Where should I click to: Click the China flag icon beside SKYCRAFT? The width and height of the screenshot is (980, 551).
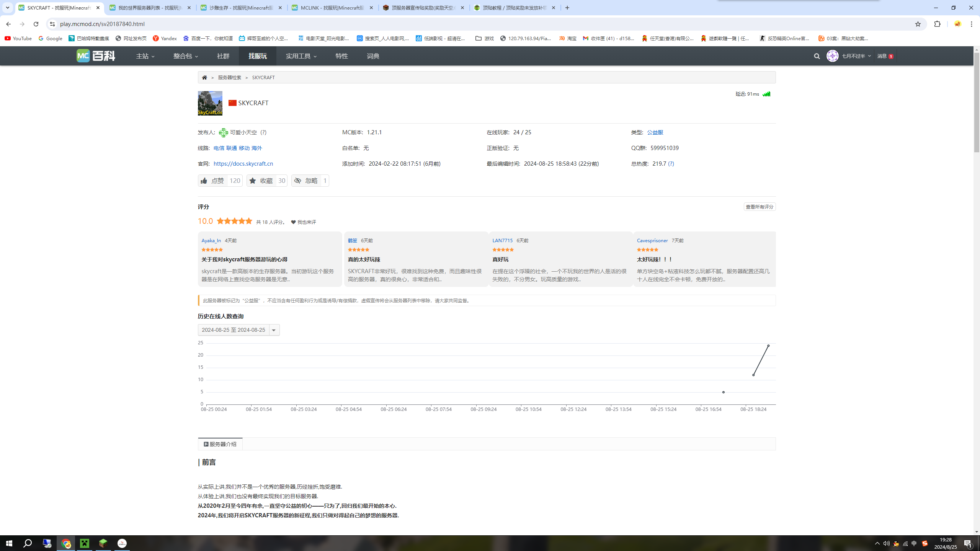tap(232, 103)
